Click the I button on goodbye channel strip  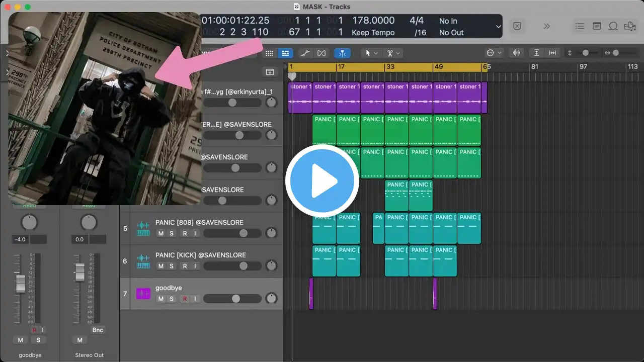pos(42,330)
